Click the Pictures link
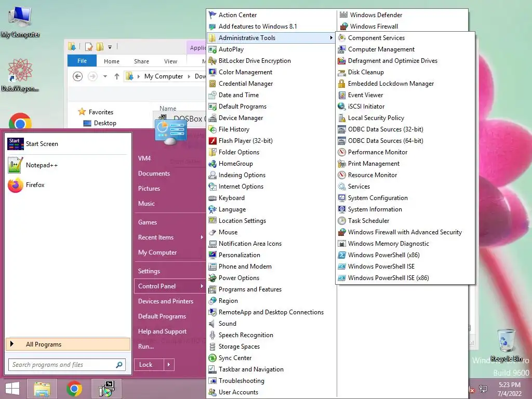532x399 pixels. [x=149, y=189]
